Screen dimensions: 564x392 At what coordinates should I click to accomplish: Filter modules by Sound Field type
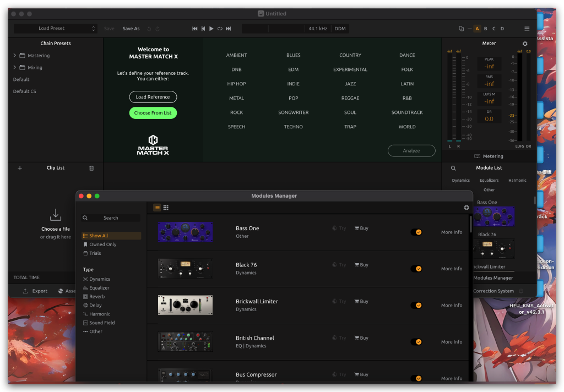[x=99, y=323]
